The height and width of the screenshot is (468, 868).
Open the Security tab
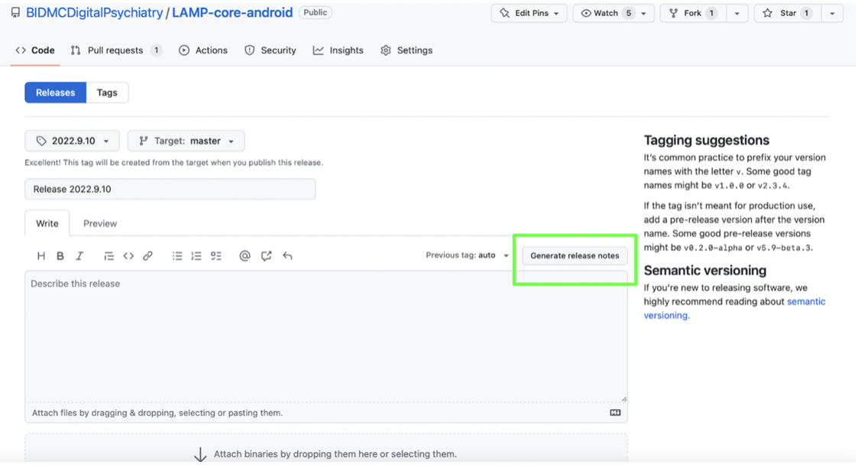(270, 50)
